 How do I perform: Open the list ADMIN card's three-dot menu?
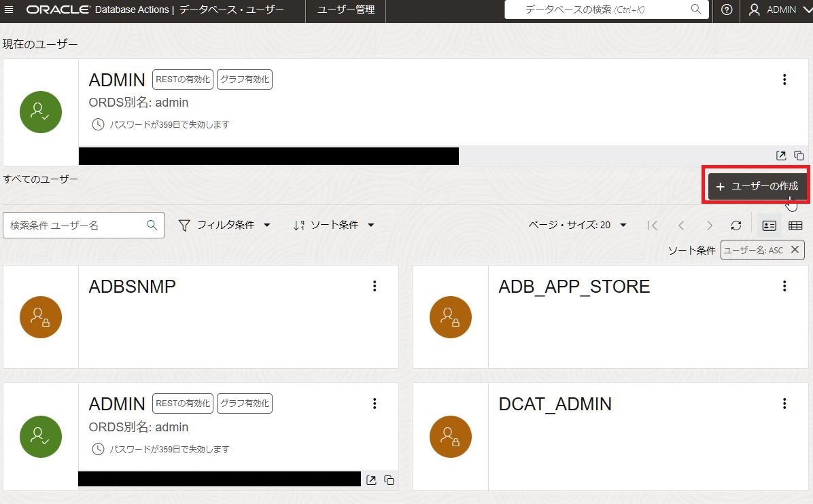point(375,403)
